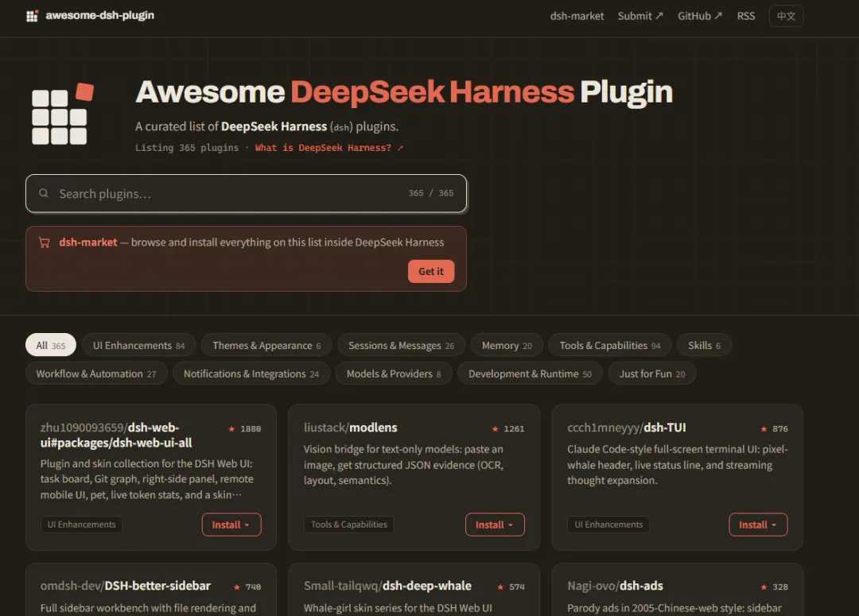
Task: Open the Nagi-ovo/dsh-ads plugin title
Action: tap(615, 586)
